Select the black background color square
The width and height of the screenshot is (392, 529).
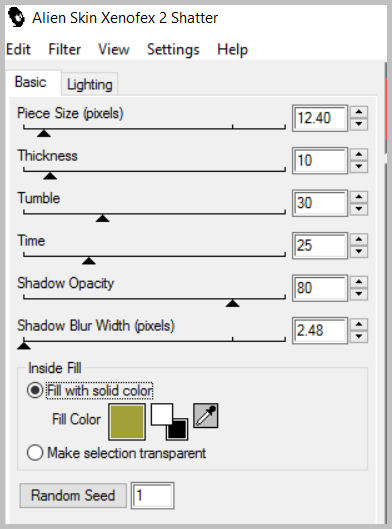177,429
